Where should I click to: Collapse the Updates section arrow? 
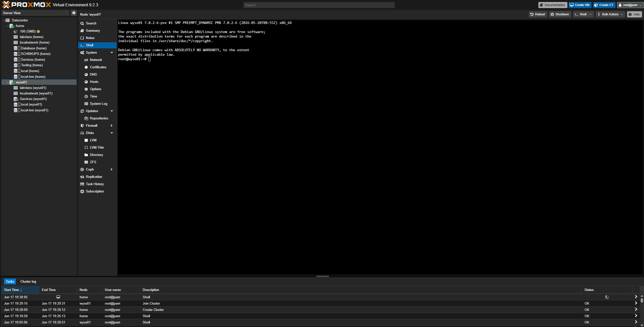[x=112, y=111]
